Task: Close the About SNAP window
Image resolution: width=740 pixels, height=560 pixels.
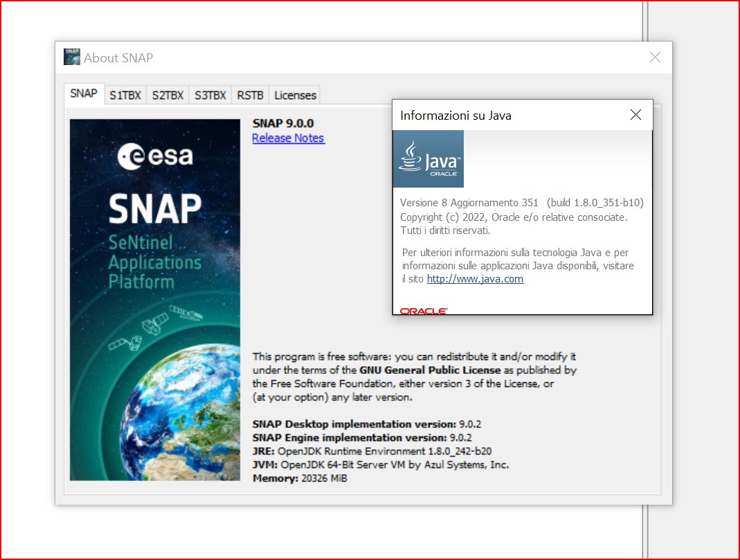Action: click(x=655, y=57)
